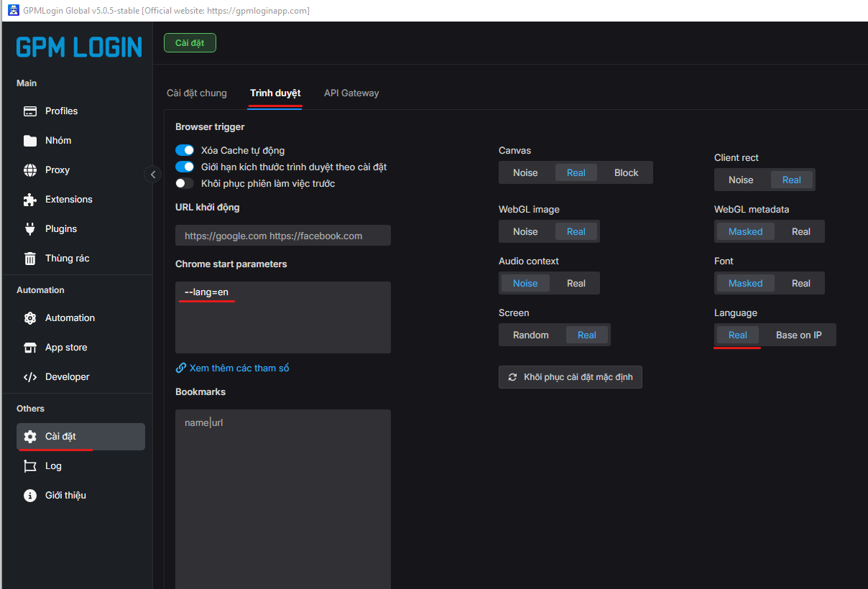This screenshot has height=589, width=868.
Task: Open Plugins via the plug icon
Action: click(30, 229)
